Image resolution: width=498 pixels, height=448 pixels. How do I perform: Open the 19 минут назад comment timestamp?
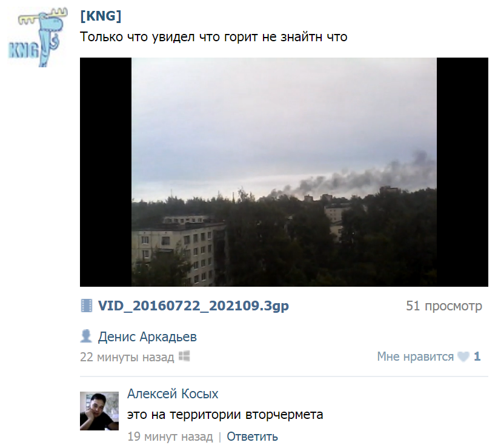tap(170, 436)
